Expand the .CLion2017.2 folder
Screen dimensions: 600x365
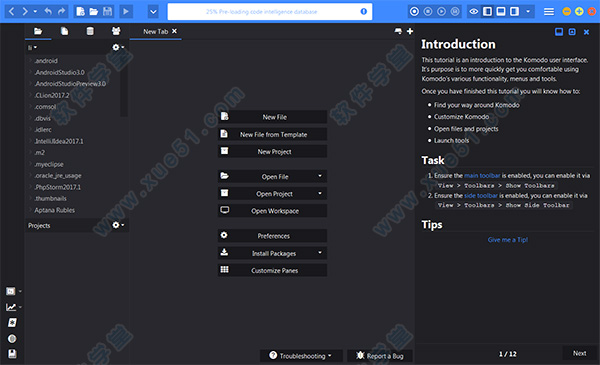[x=30, y=95]
